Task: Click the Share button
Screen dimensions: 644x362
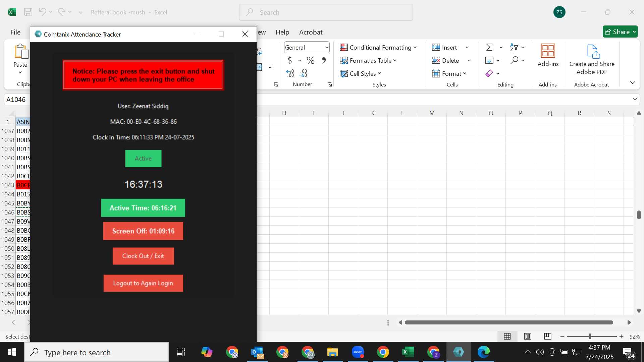Action: coord(620,32)
